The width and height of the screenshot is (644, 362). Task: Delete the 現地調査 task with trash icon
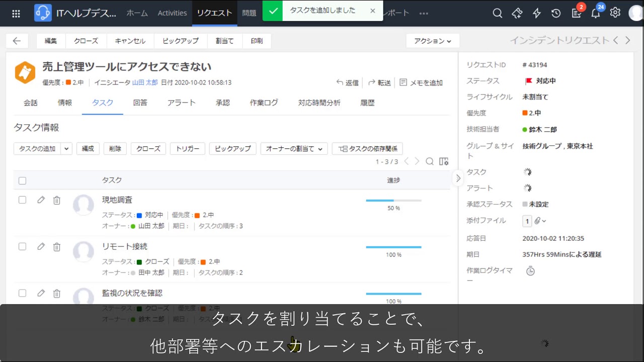(57, 200)
